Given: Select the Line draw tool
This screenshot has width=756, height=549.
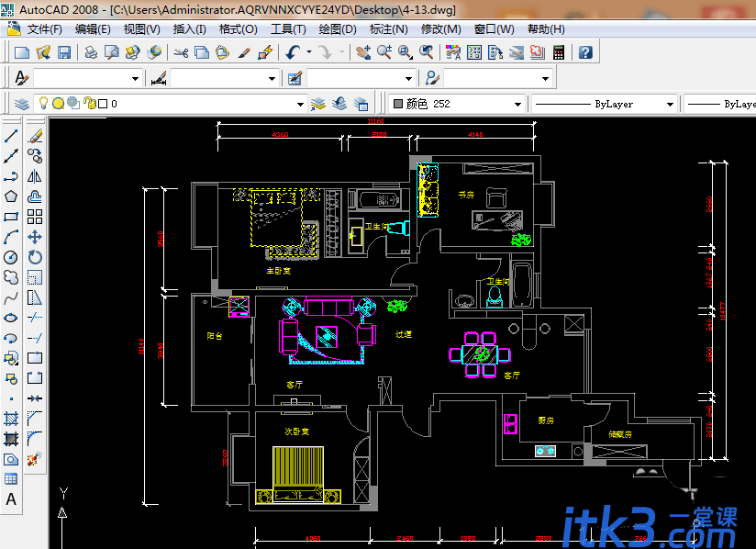Looking at the screenshot, I should [x=11, y=137].
